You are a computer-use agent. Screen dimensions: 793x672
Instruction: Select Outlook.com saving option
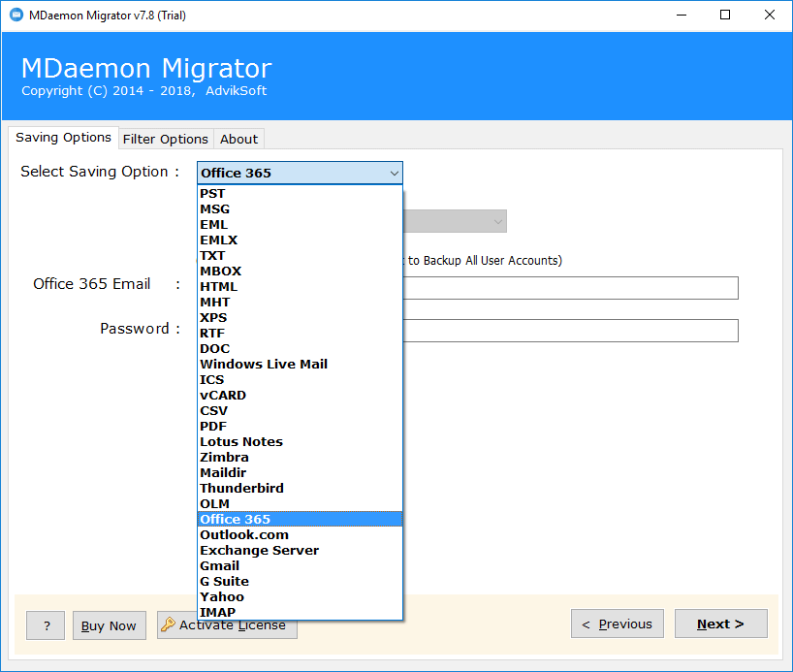300,535
